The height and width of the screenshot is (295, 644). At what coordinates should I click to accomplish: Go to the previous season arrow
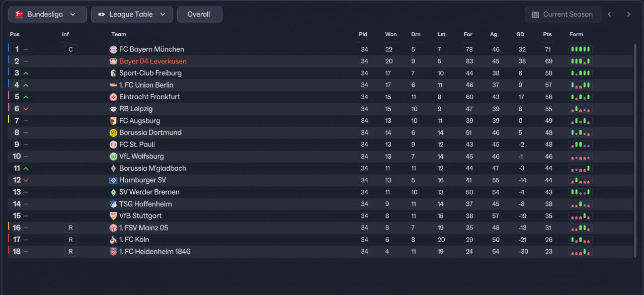610,15
